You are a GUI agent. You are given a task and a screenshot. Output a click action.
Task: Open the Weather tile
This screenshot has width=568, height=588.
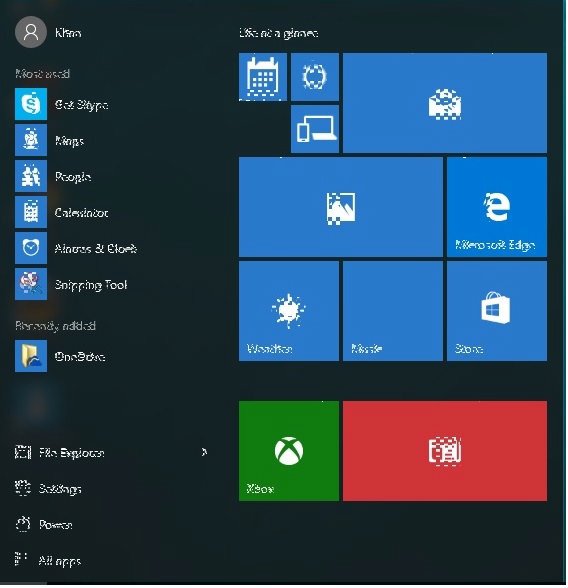(x=289, y=312)
